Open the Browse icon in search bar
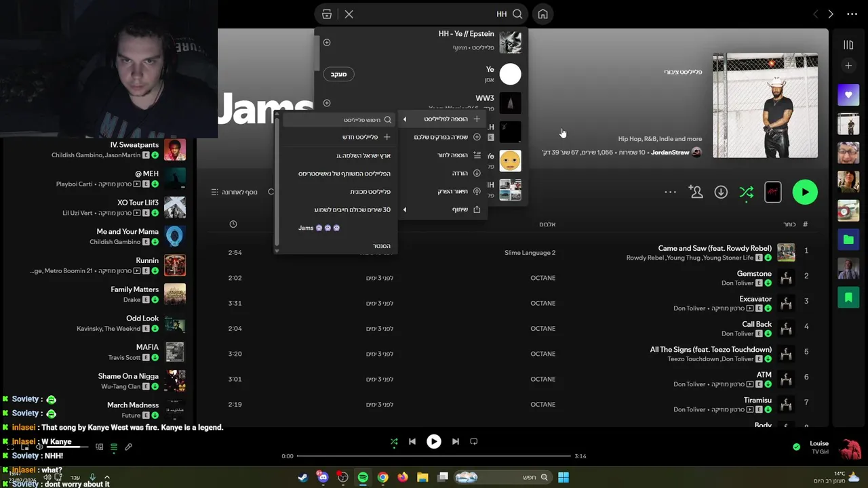Image resolution: width=868 pixels, height=488 pixels. [327, 14]
